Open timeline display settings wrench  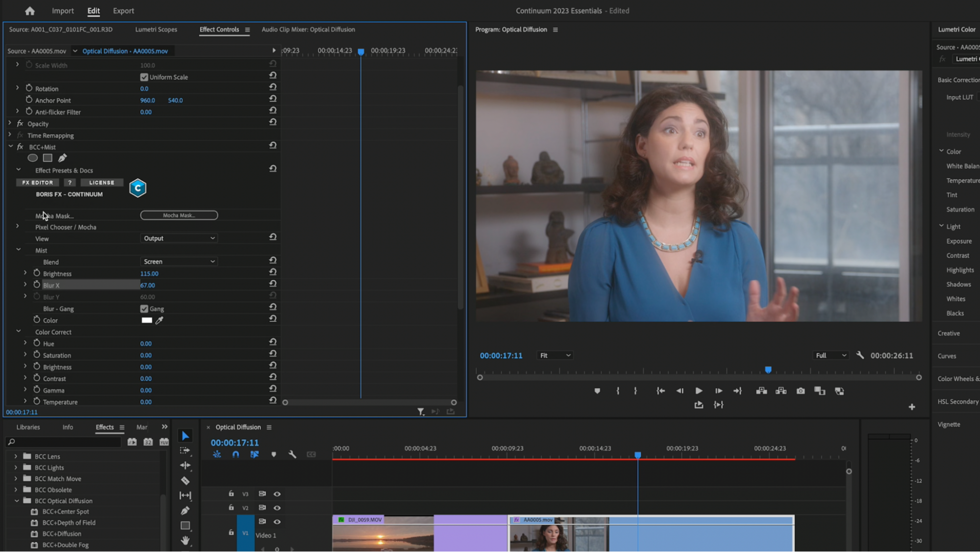coord(292,454)
